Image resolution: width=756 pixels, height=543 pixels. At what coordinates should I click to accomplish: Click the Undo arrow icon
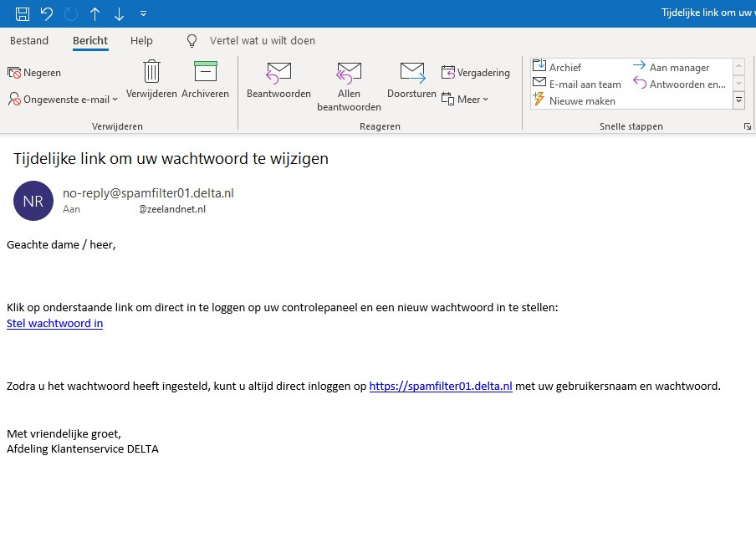(47, 13)
